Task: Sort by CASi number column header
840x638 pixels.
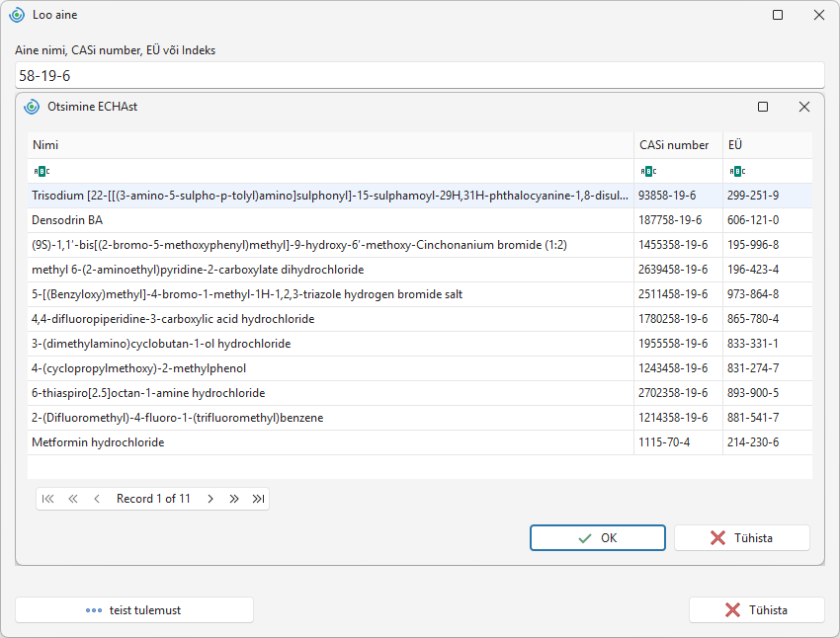Action: coord(678,145)
